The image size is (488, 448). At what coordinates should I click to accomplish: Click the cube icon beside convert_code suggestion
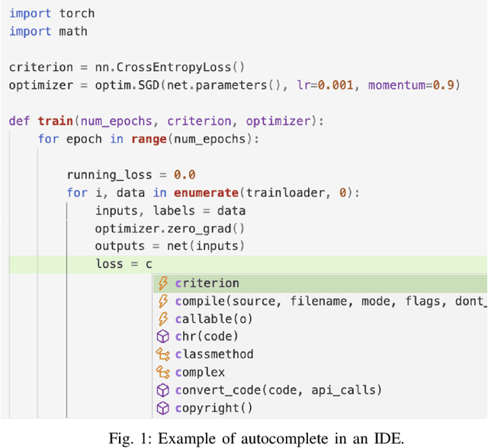coord(162,390)
